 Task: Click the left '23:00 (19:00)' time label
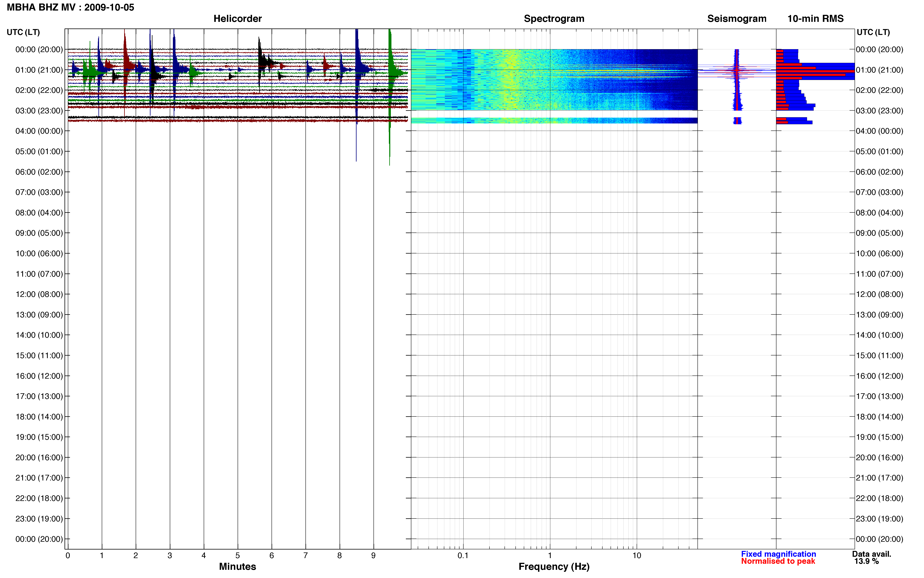(39, 519)
